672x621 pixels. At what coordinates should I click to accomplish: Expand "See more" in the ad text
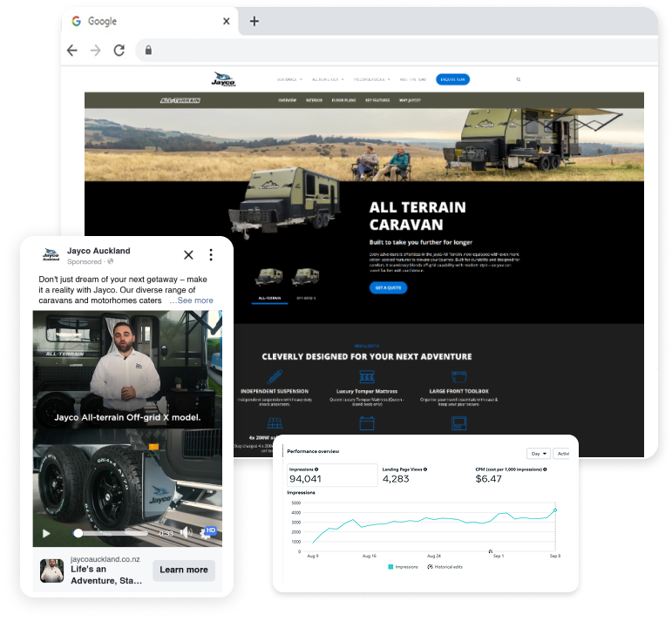point(191,300)
